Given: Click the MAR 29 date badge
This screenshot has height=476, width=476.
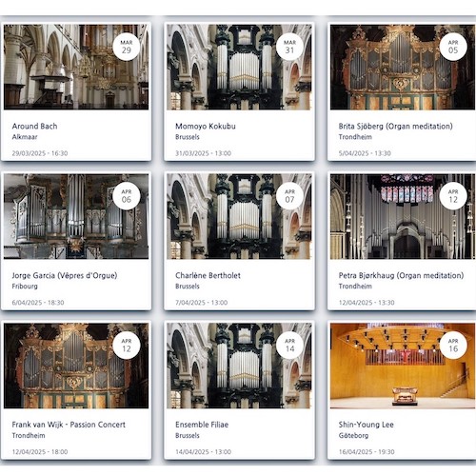Looking at the screenshot, I should coord(127,47).
